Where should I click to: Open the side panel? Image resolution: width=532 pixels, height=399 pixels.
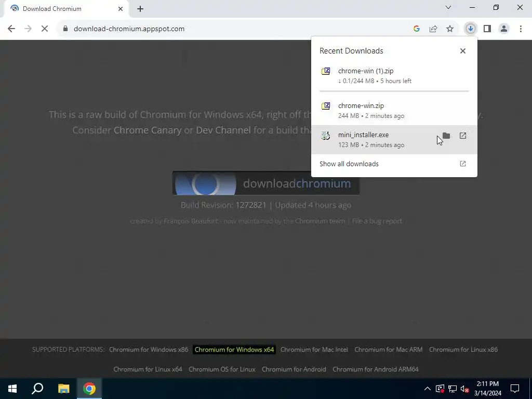point(487,29)
